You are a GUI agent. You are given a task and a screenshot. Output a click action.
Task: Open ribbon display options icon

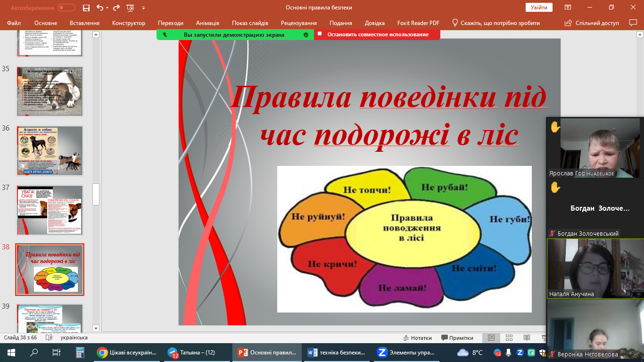pyautogui.click(x=568, y=8)
